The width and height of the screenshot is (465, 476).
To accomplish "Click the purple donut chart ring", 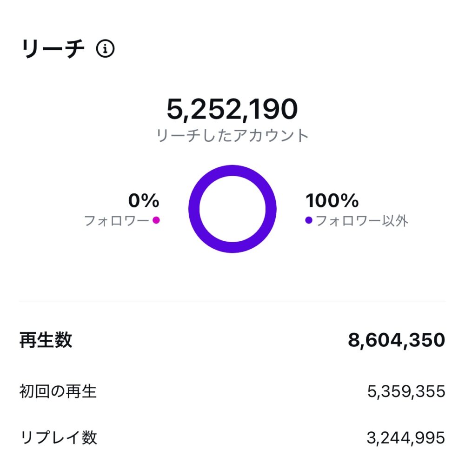I will pyautogui.click(x=194, y=209).
